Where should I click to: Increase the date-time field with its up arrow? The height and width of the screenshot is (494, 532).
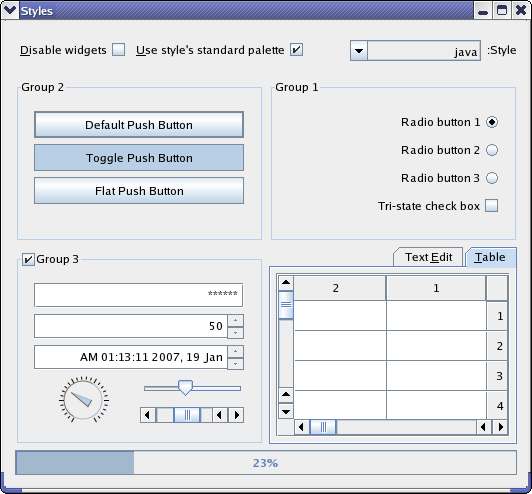click(x=235, y=351)
